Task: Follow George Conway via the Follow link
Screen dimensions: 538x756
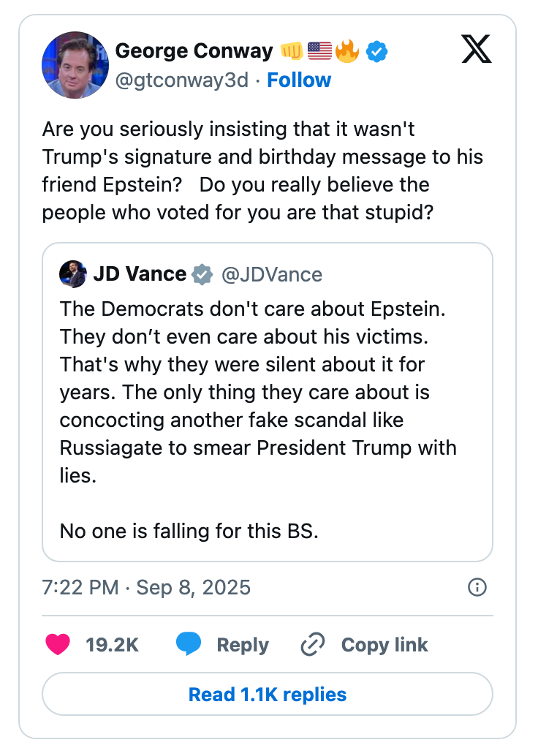Action: click(x=299, y=80)
